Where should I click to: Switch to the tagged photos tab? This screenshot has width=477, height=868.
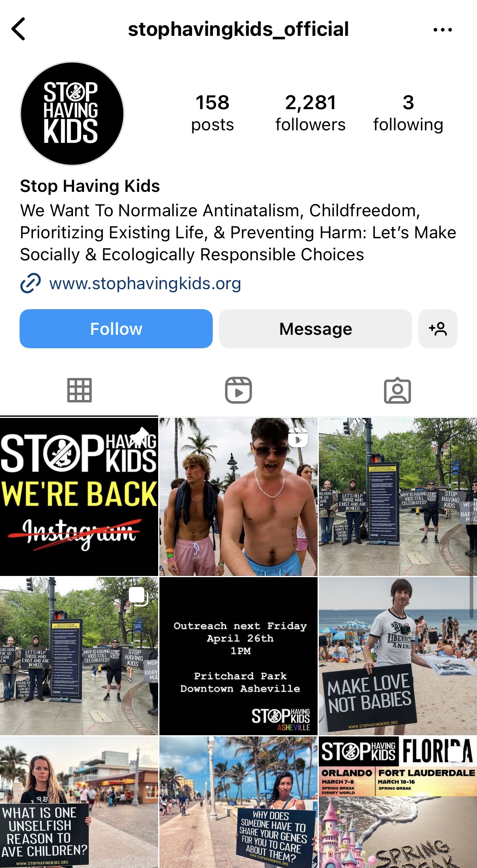point(397,390)
